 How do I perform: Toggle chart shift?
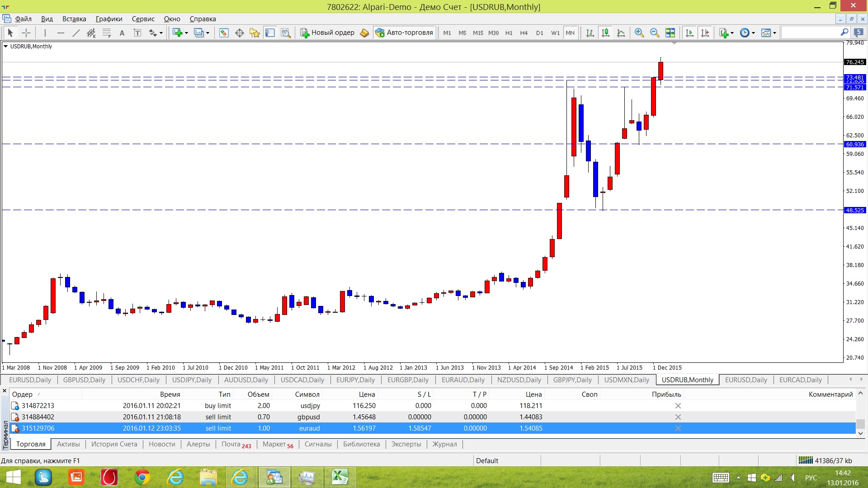tap(705, 33)
